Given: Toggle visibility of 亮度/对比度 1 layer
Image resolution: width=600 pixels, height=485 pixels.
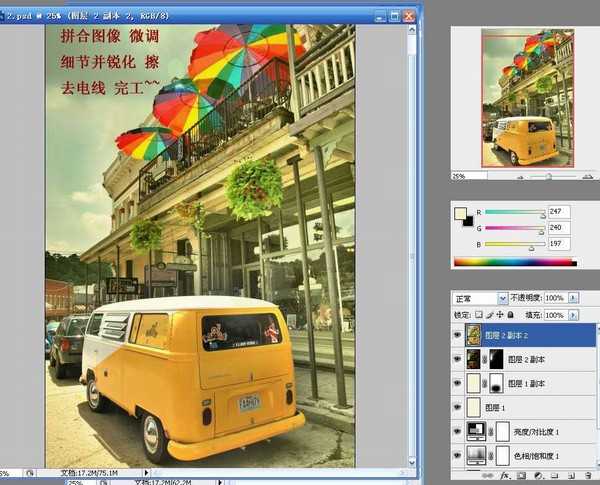Looking at the screenshot, I should (458, 431).
